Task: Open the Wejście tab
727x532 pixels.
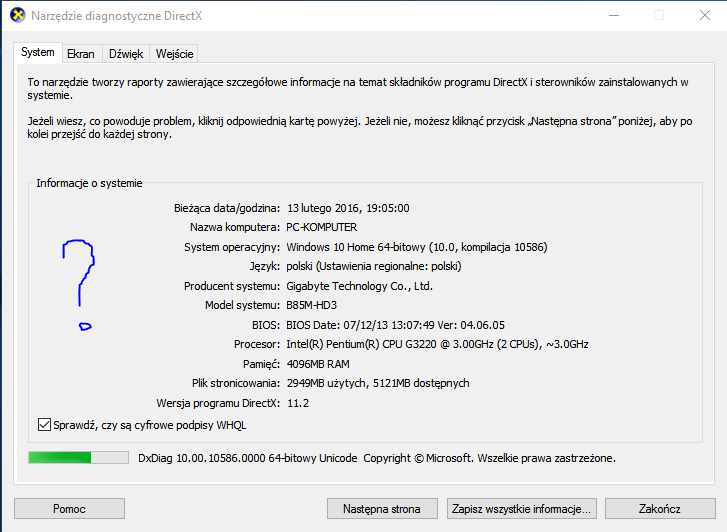Action: [x=174, y=54]
